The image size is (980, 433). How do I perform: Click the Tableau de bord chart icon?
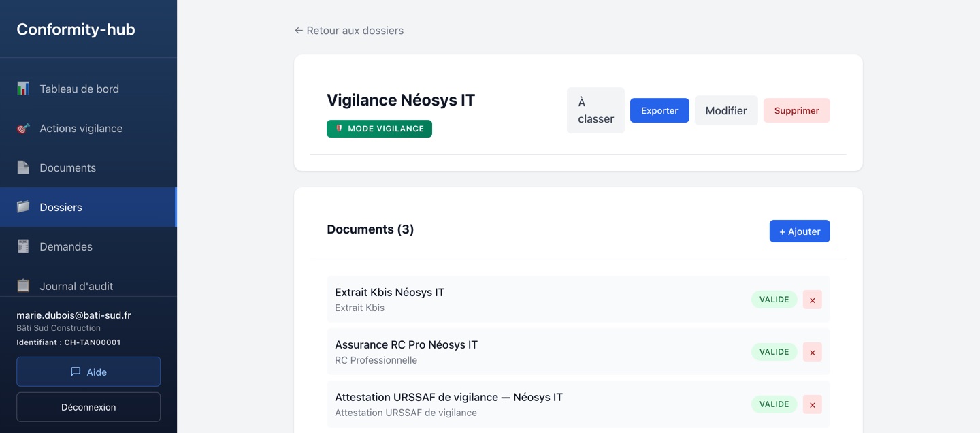[23, 89]
